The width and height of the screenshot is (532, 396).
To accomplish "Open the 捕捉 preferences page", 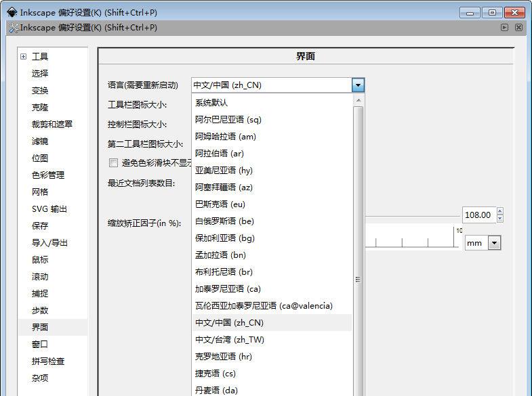I will [40, 293].
